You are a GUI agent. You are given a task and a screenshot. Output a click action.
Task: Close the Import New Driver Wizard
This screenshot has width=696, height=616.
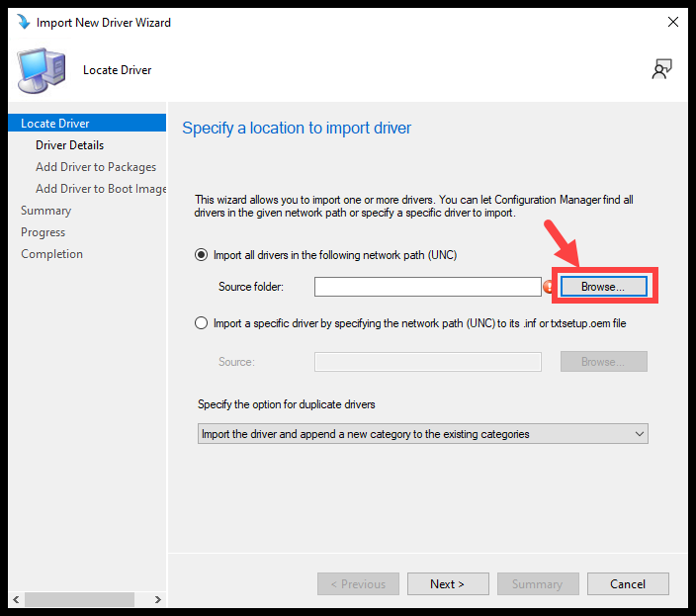[x=672, y=22]
